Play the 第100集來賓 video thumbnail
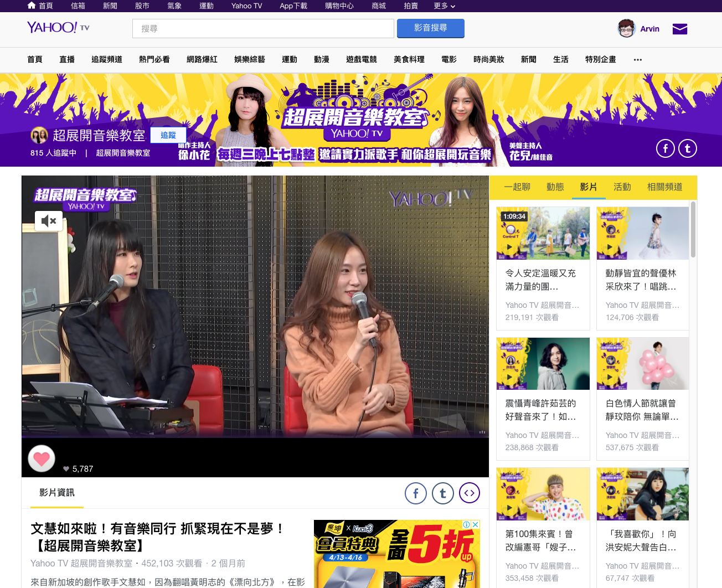The image size is (722, 588). [543, 494]
